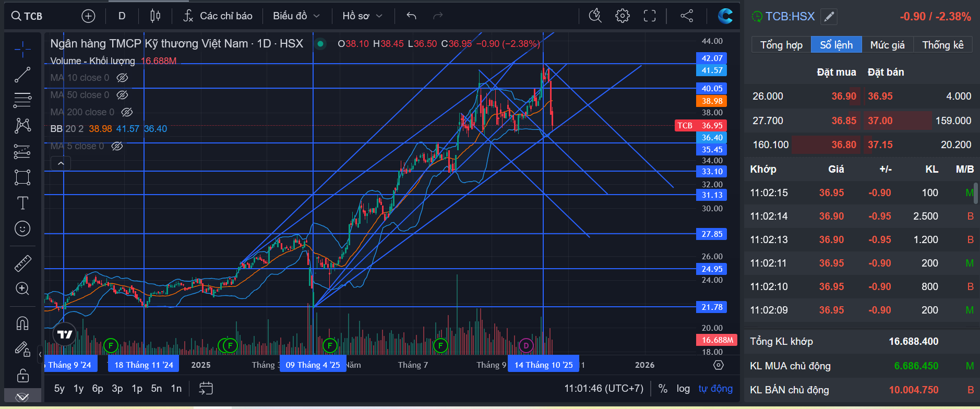Expand the Biểu đồ dropdown

pos(296,16)
